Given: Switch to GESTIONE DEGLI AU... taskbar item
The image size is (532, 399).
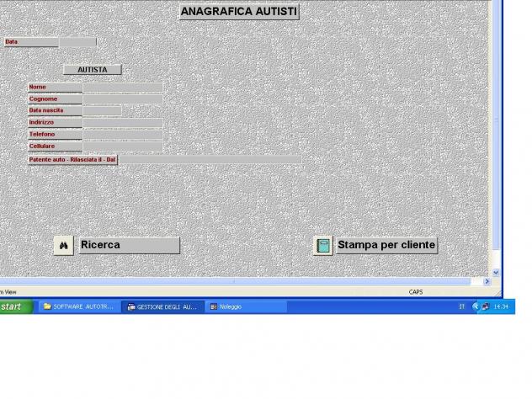Looking at the screenshot, I should point(163,306).
